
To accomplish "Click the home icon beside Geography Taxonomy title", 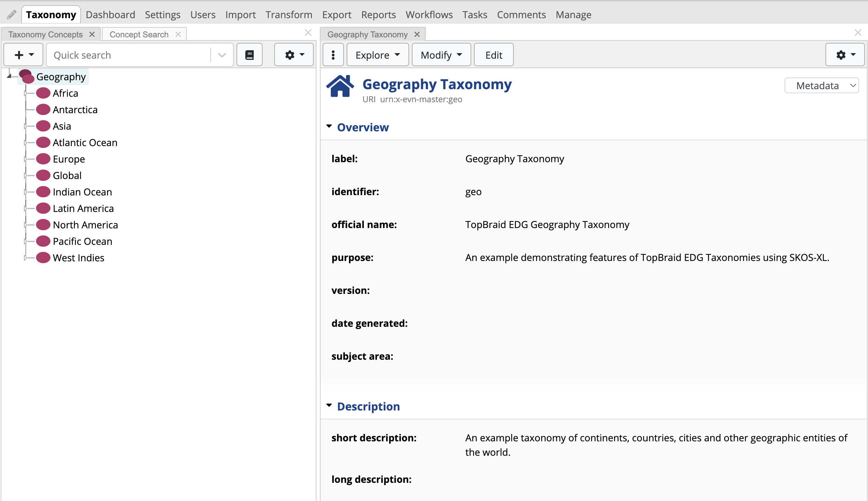I will point(340,85).
